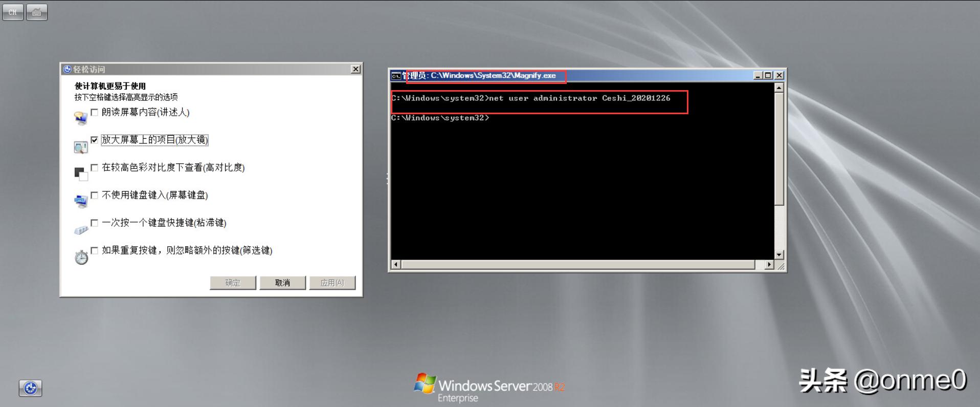Uncheck 放大屏幕上的项目(放大镜) checkbox
This screenshot has width=980, height=407.
(94, 140)
